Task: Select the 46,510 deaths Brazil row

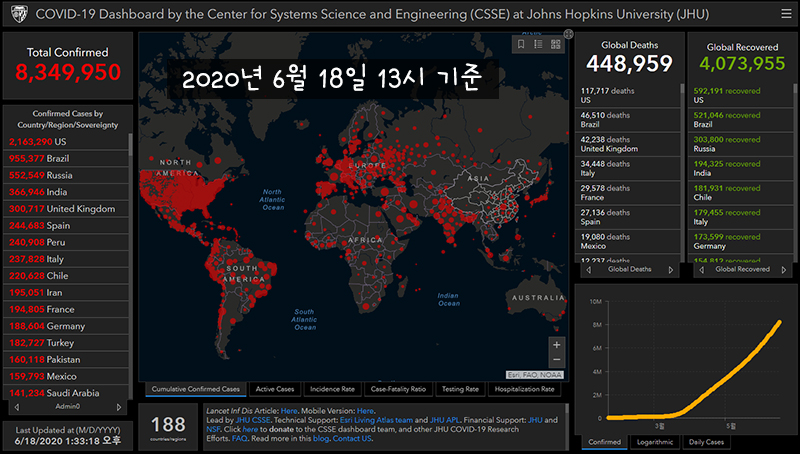Action: click(x=628, y=120)
